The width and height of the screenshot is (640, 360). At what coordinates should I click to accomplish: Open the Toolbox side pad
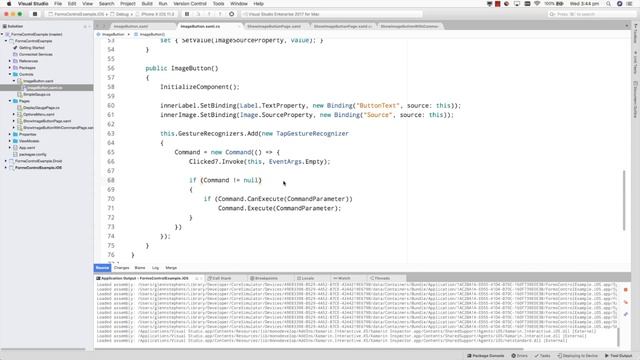click(636, 33)
